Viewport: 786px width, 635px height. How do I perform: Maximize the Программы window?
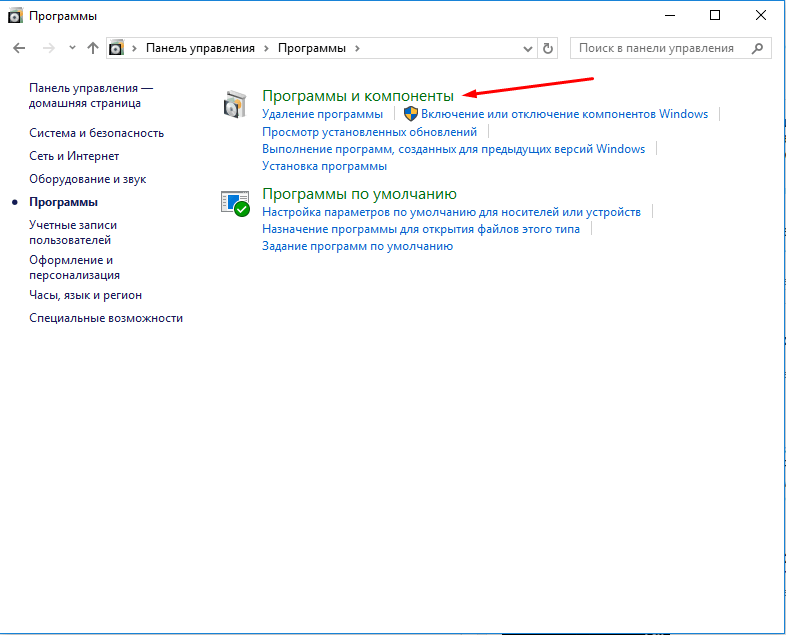[x=715, y=16]
